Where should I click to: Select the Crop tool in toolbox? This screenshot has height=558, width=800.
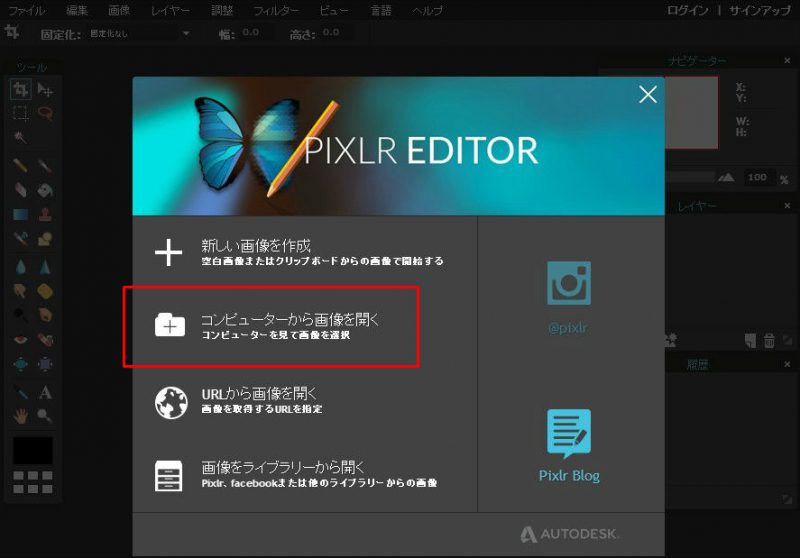[20, 90]
